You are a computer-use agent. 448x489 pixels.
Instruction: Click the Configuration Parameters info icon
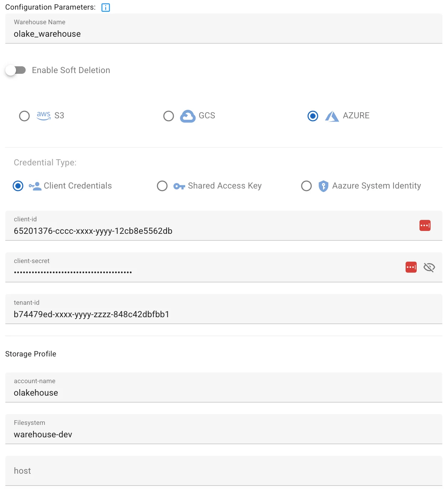pyautogui.click(x=106, y=7)
